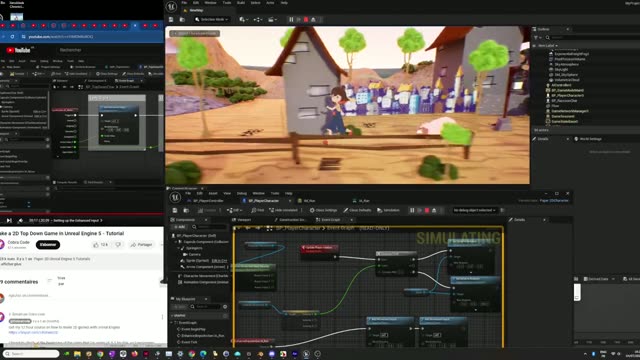640x360 pixels.
Task: Open debug object selection dropdown
Action: click(x=474, y=210)
